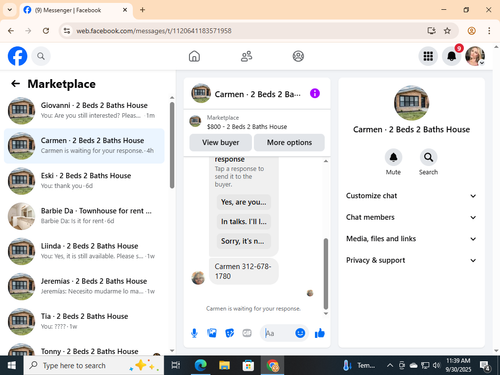Viewport: 500px width, 375px height.
Task: Reload the page in the browser
Action: 46,31
